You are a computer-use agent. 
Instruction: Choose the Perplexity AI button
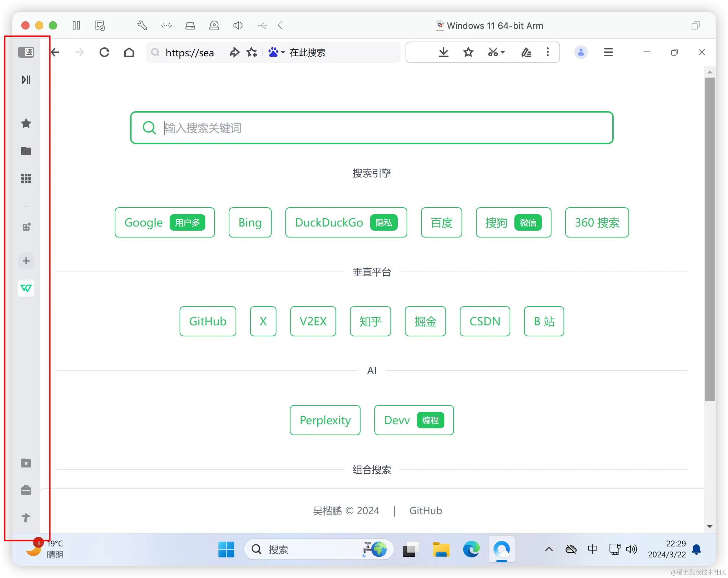click(325, 420)
